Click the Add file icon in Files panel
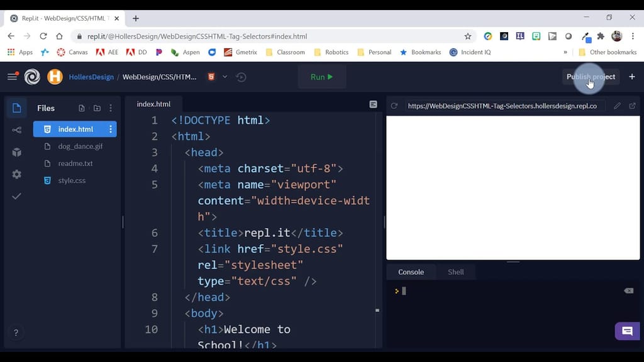 click(82, 108)
